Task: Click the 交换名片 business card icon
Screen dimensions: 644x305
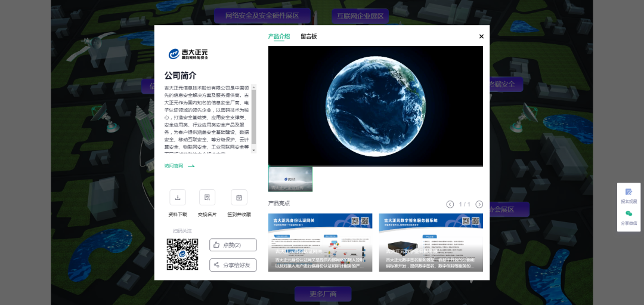Action: 207,197
